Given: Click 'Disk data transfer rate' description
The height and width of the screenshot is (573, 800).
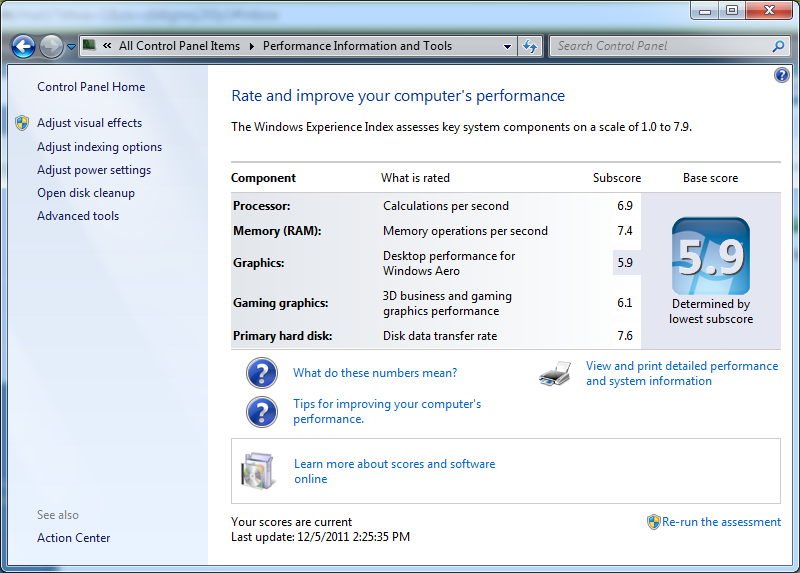Looking at the screenshot, I should tap(440, 336).
